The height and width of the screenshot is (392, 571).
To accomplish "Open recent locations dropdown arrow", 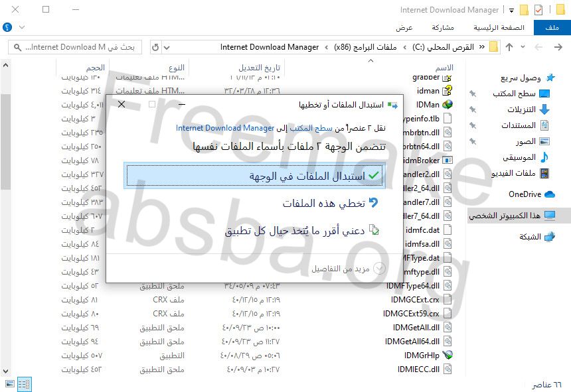I will click(523, 47).
